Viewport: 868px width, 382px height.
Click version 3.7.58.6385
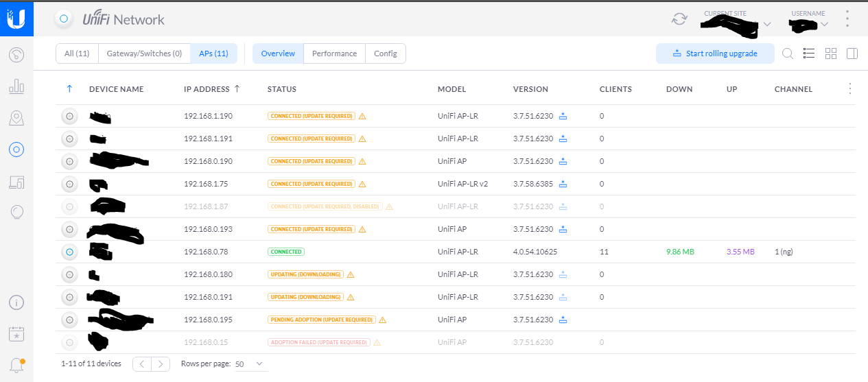coord(533,184)
